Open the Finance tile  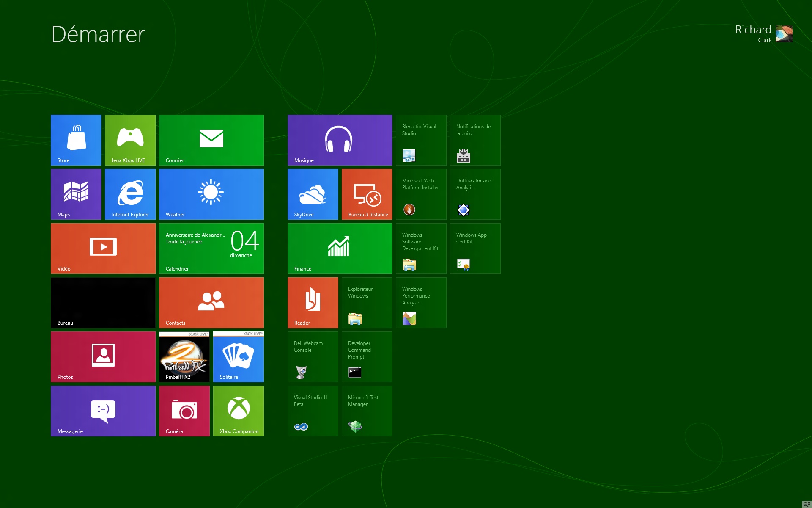coord(340,248)
